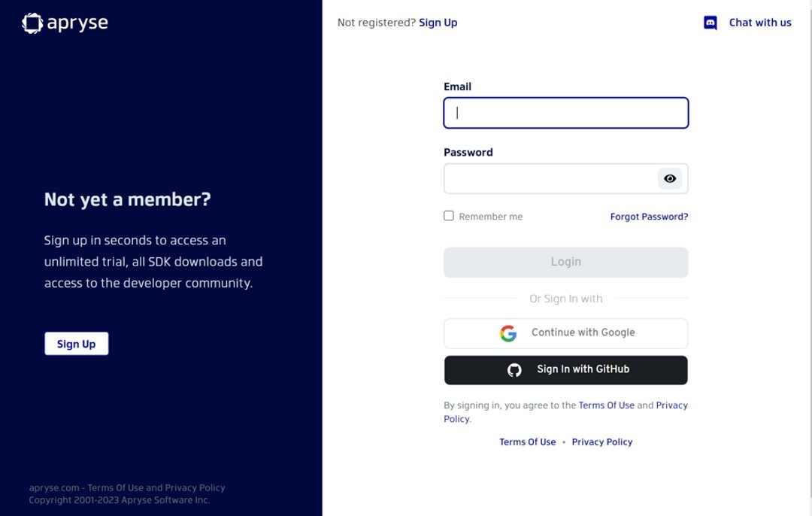Enable the Remember me checkbox
Viewport: 812px width, 516px height.
[x=448, y=215]
